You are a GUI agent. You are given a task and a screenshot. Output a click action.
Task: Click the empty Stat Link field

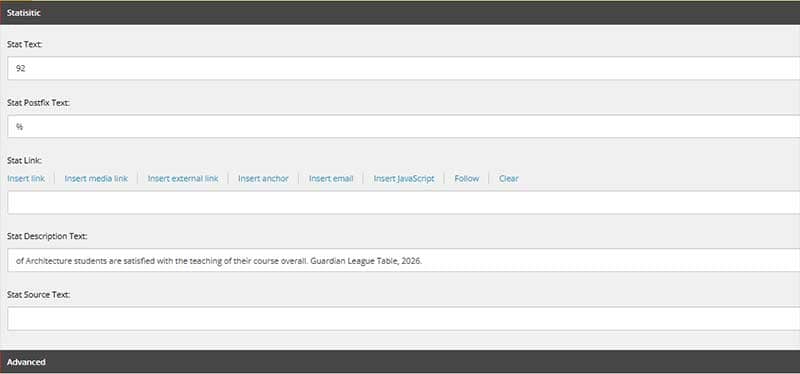[x=404, y=203]
